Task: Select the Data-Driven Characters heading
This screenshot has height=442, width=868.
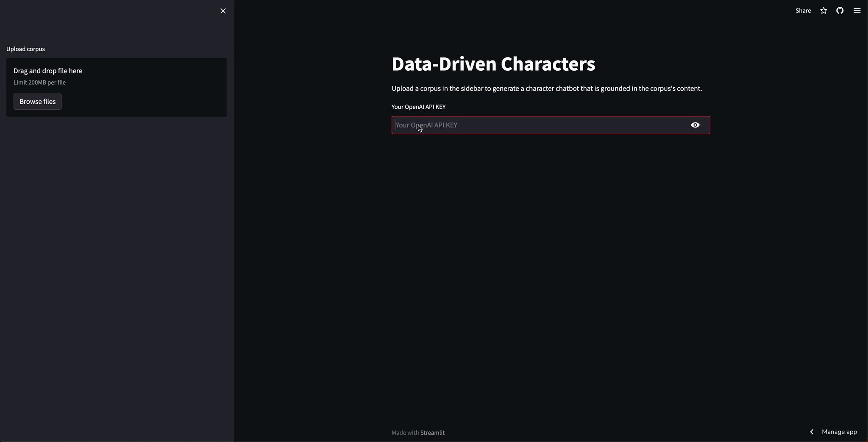Action: coord(493,64)
